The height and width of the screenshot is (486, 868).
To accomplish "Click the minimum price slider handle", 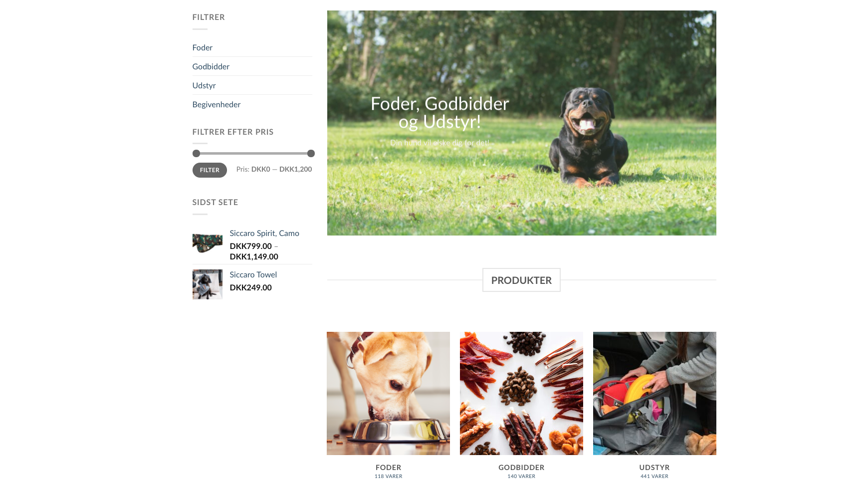I will pos(196,154).
